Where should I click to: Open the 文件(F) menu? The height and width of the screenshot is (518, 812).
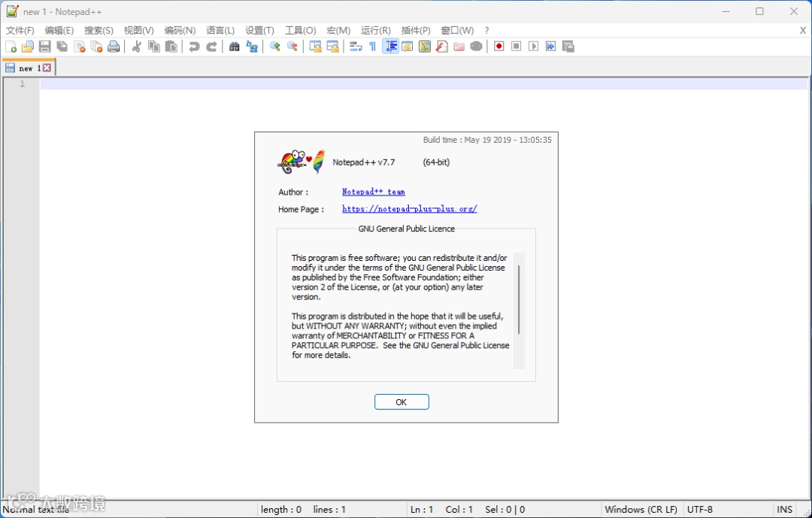click(x=20, y=31)
